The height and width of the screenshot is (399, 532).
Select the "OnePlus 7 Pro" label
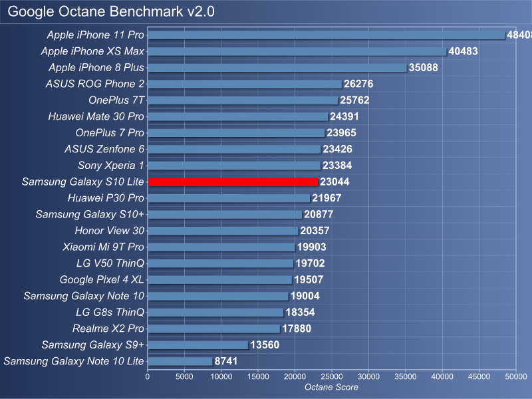[x=110, y=132]
